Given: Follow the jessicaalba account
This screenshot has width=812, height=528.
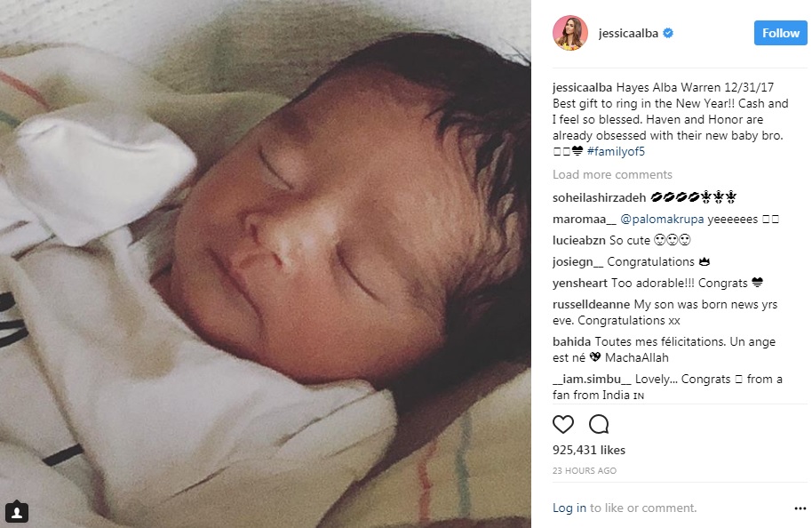Looking at the screenshot, I should tap(780, 33).
